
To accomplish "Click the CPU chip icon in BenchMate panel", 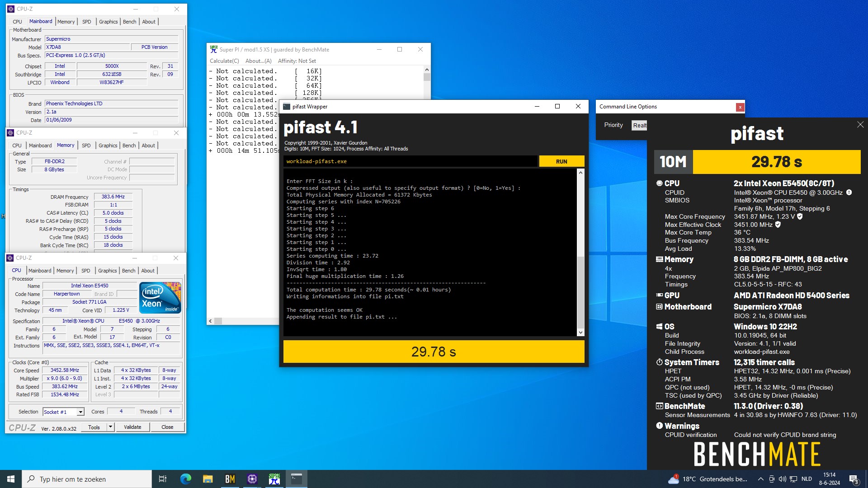I will 659,183.
